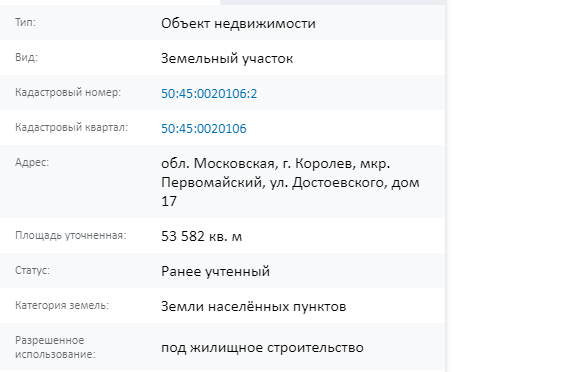Click the "Категория земель:" label
The width and height of the screenshot is (575, 372).
[62, 305]
